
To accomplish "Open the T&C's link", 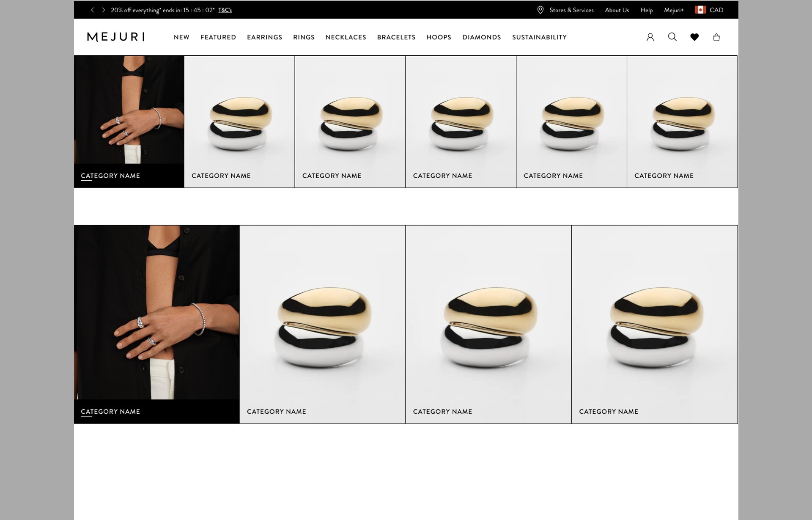I will 225,10.
